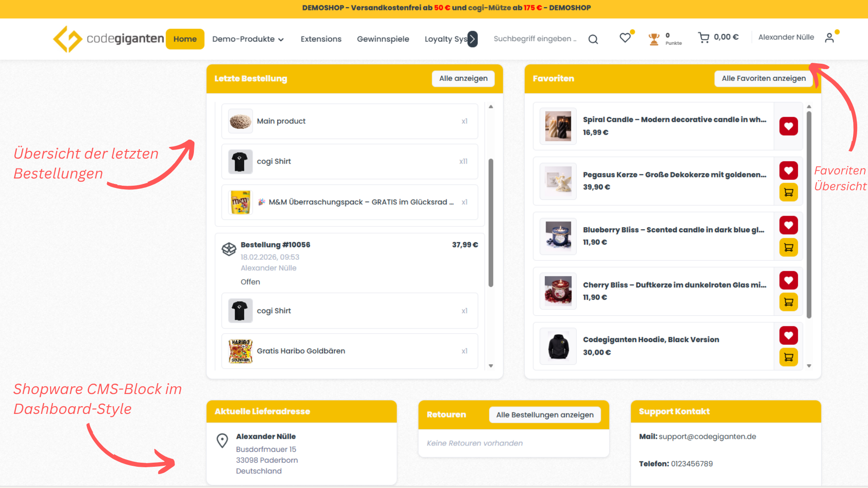Image resolution: width=868 pixels, height=488 pixels.
Task: Unfavorite the Cherry Bliss Duftkerze
Action: (788, 280)
